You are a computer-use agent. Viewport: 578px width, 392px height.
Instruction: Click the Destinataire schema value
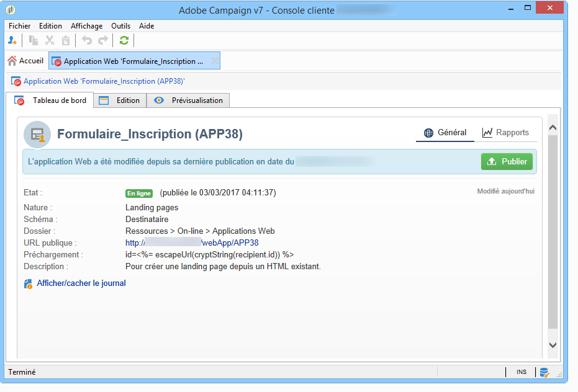147,219
